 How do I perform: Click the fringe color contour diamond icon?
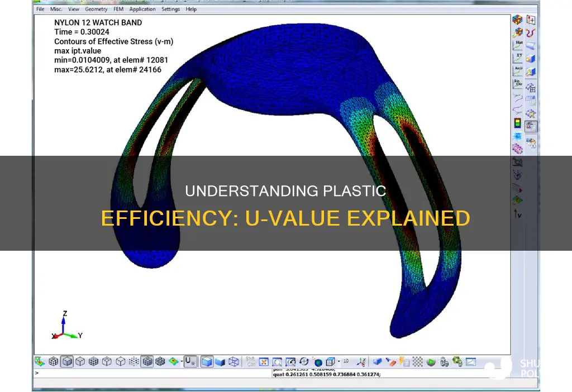(x=174, y=361)
